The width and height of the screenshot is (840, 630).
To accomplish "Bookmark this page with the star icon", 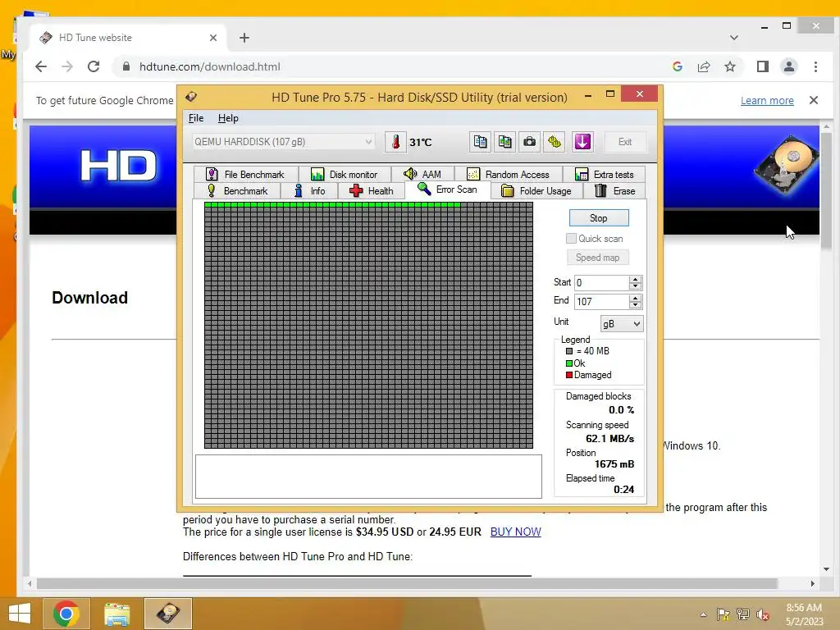I will [729, 66].
